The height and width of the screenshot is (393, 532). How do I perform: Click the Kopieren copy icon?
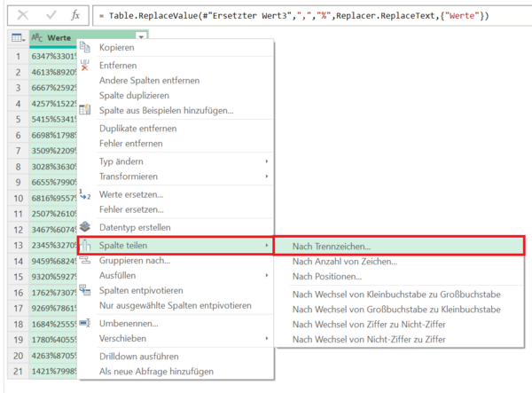tap(85, 47)
